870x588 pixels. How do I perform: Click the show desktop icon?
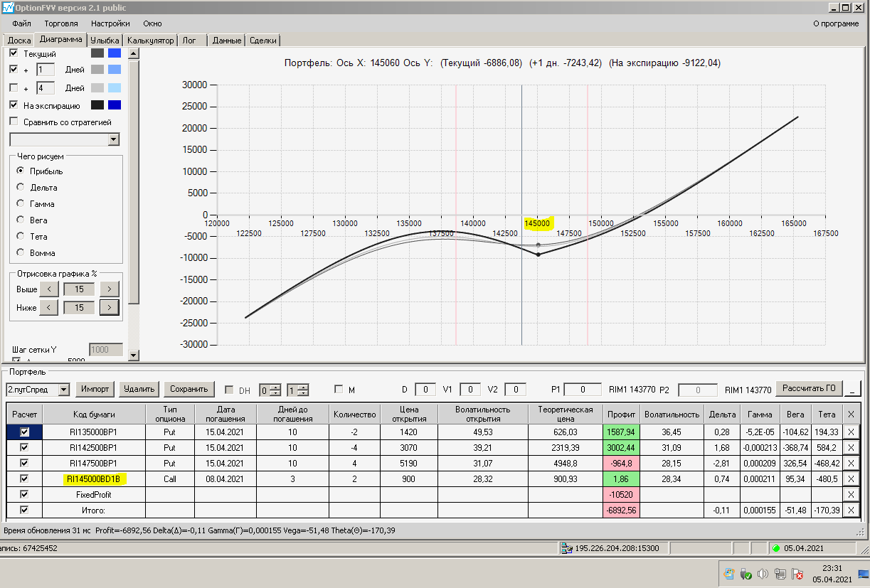[x=865, y=574]
